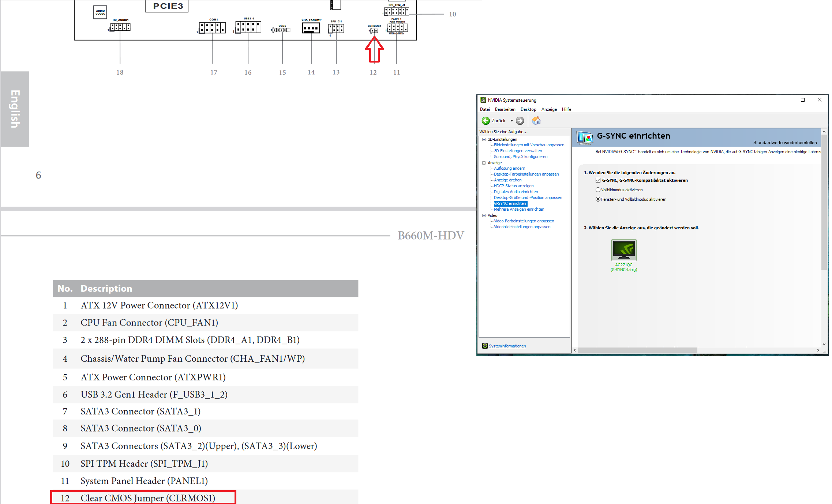832x504 pixels.
Task: Click the NVIDIA Systemsteuerung title bar icon
Action: [483, 100]
